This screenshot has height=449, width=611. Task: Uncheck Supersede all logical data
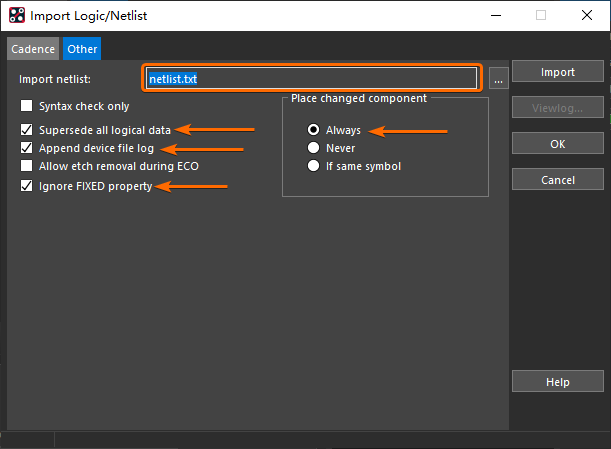(27, 130)
